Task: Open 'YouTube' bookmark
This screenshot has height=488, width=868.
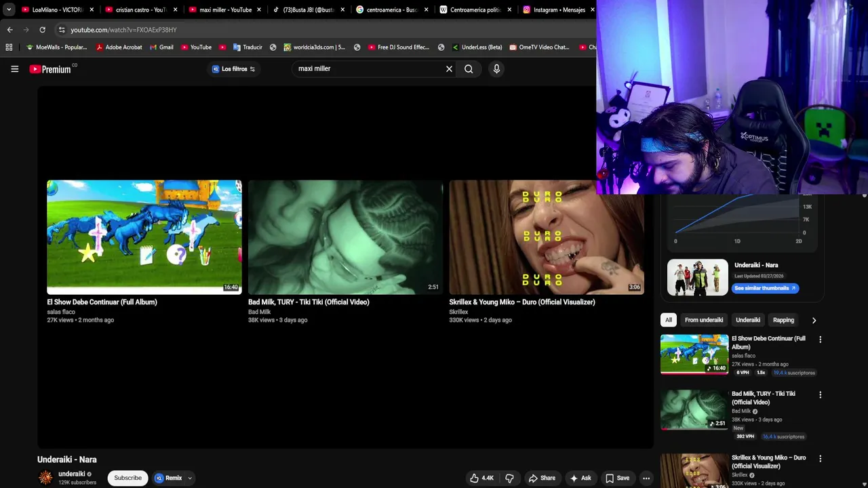Action: (x=196, y=47)
